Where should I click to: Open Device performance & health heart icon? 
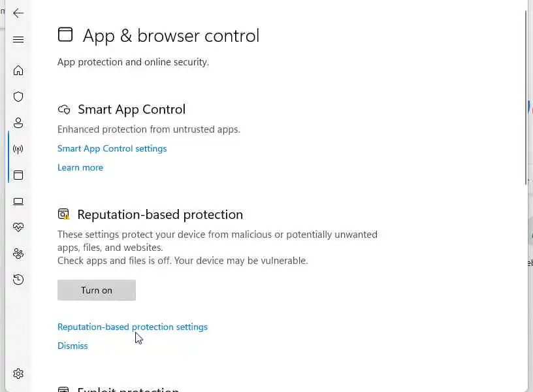(x=18, y=227)
